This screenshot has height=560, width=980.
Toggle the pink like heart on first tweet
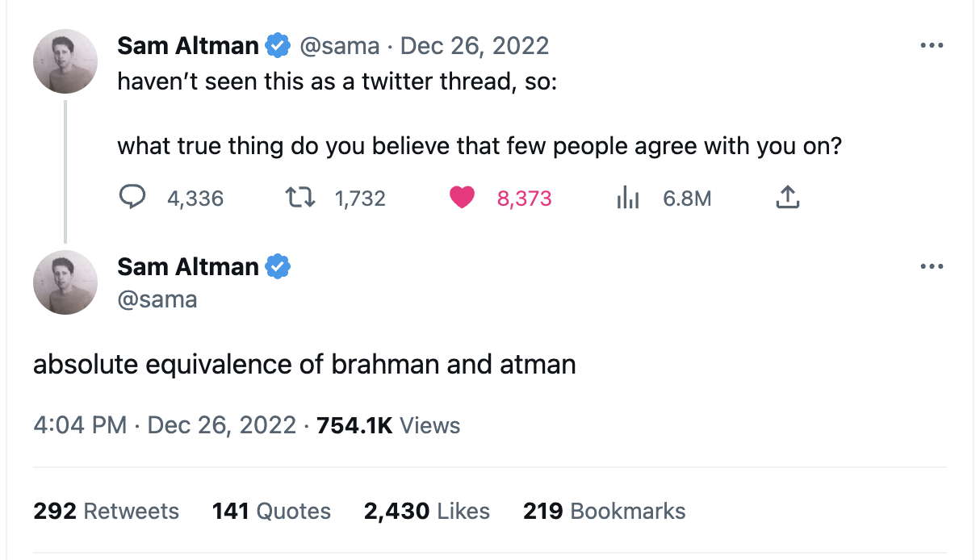[x=462, y=198]
